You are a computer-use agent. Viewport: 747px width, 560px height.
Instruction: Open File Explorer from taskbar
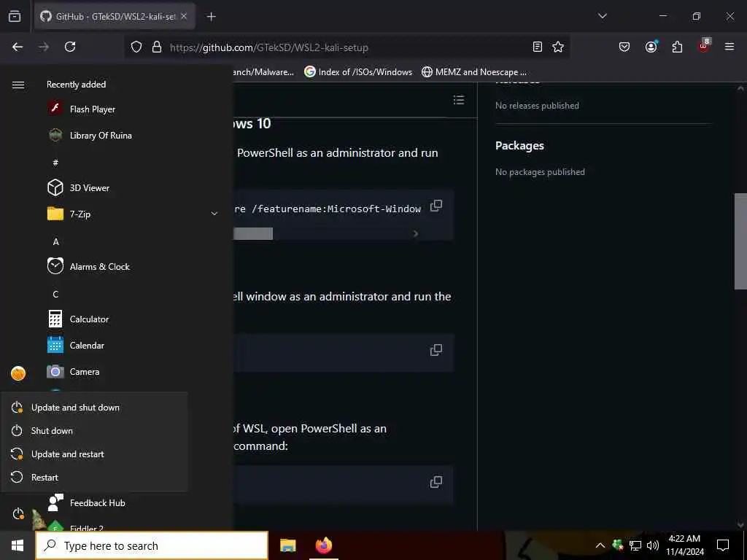287,545
